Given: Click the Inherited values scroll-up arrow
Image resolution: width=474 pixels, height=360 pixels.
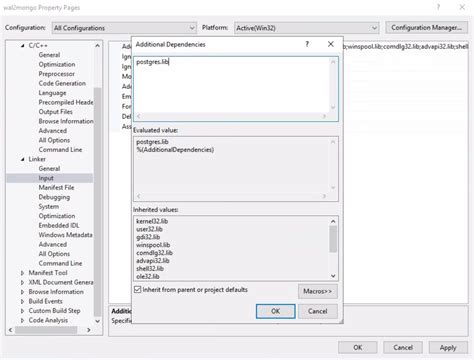Looking at the screenshot, I should click(333, 221).
